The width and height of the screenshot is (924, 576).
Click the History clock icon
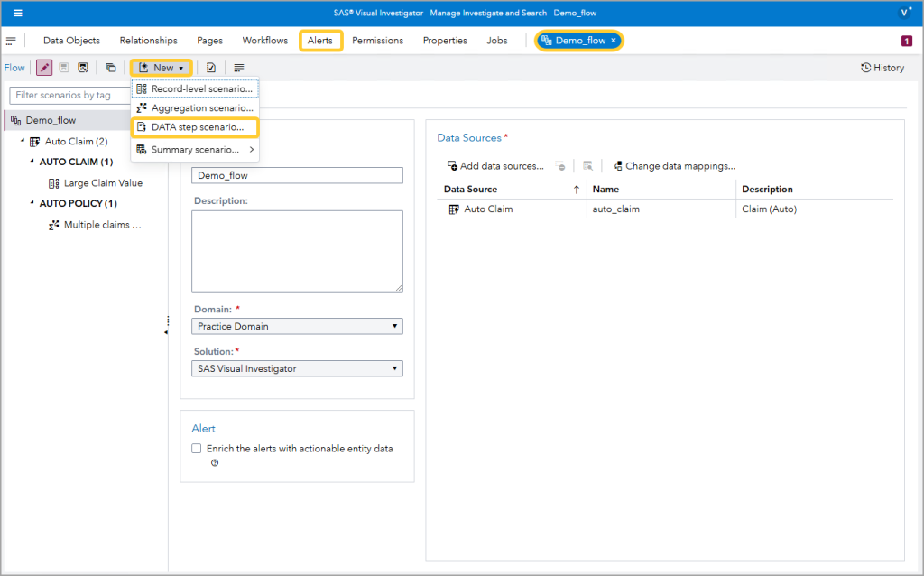(866, 68)
